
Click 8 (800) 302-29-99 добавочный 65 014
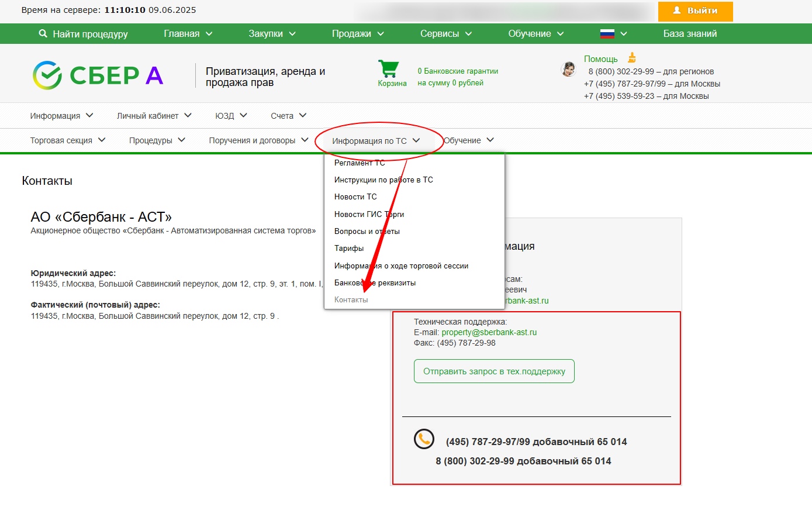point(523,461)
